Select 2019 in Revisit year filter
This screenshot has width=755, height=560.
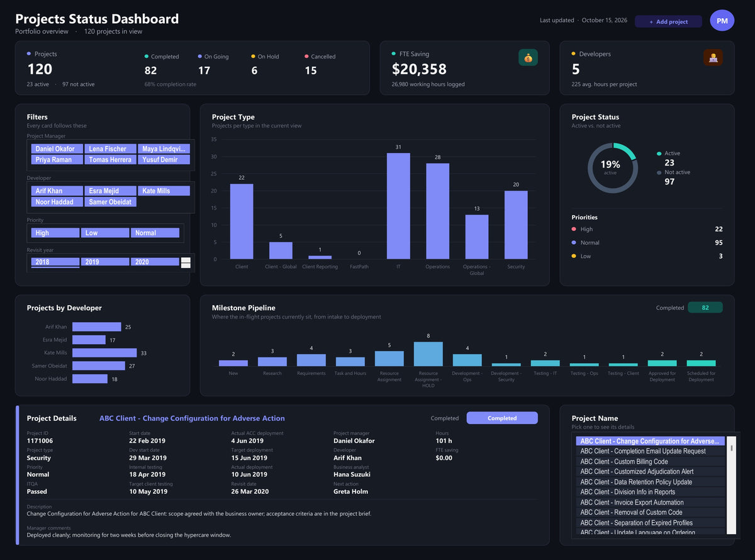[105, 262]
